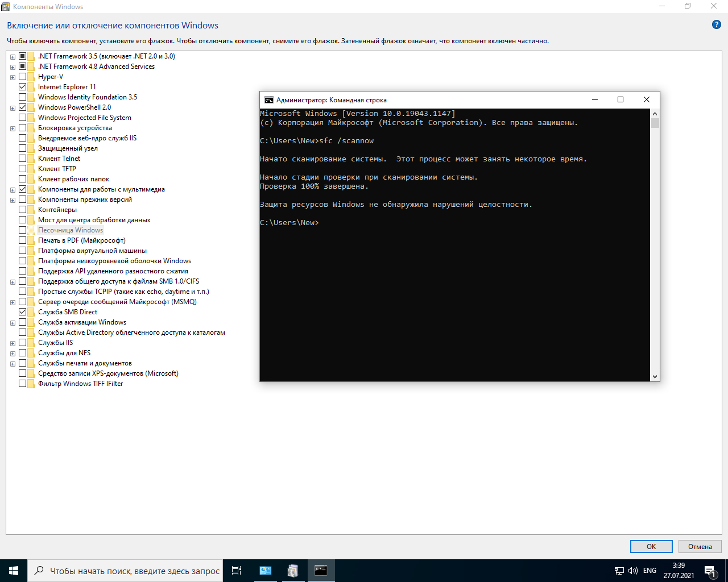Open Command Prompt from the taskbar
The width and height of the screenshot is (728, 582).
click(321, 571)
